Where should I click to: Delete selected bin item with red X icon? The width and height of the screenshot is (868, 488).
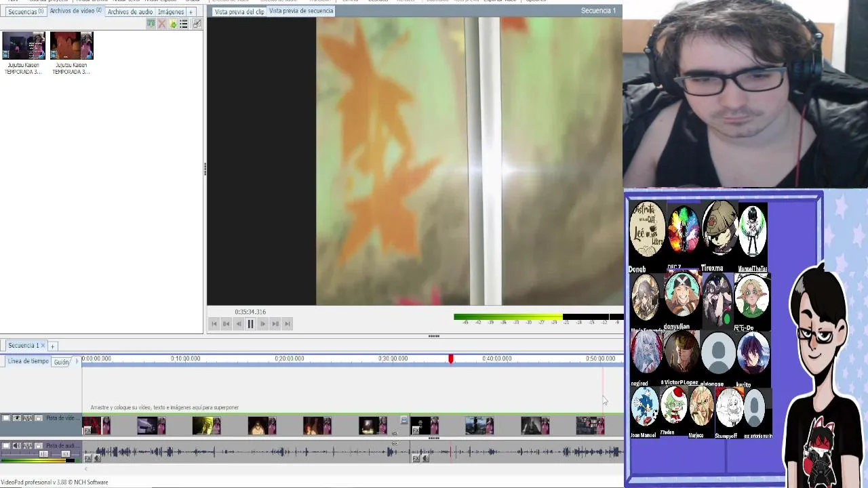(161, 24)
